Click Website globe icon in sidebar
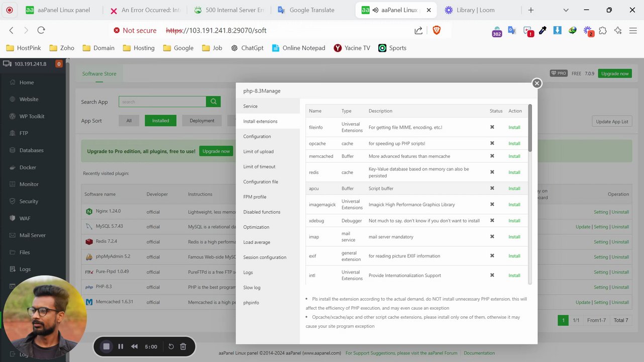This screenshot has height=362, width=644. click(x=13, y=100)
